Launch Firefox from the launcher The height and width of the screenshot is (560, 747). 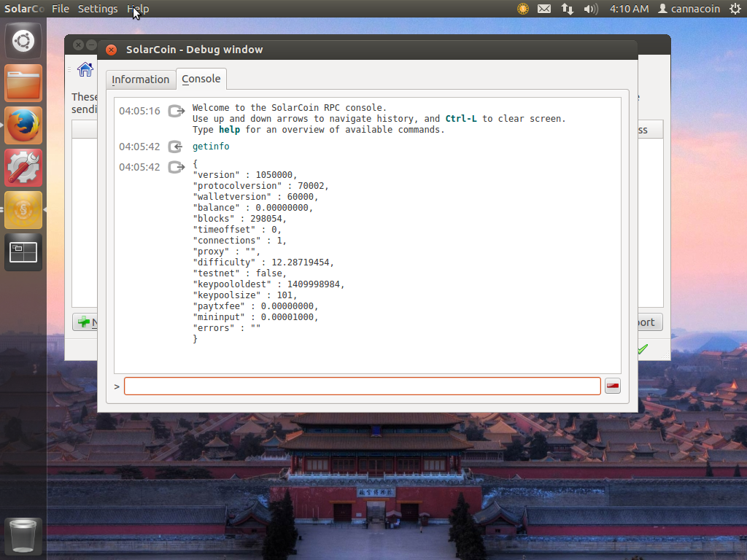[x=23, y=125]
